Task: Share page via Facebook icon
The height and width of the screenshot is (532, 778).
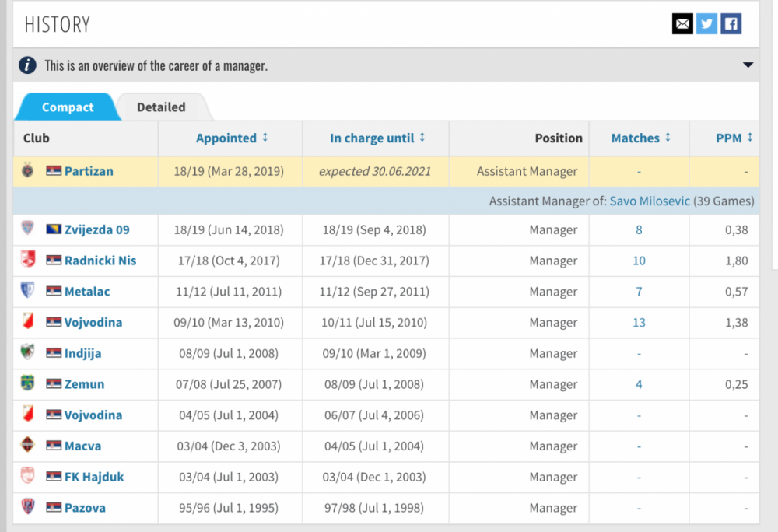Action: click(731, 24)
